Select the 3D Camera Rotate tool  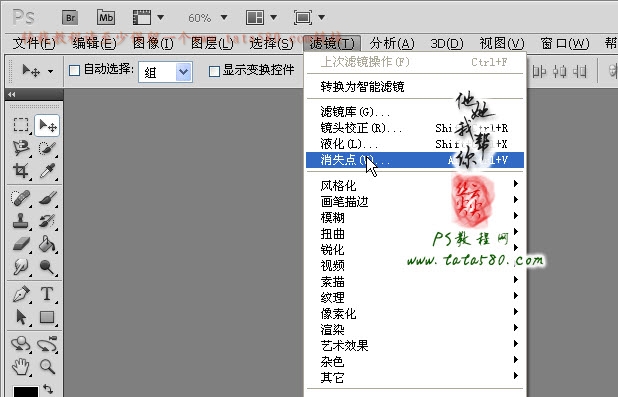(x=47, y=344)
